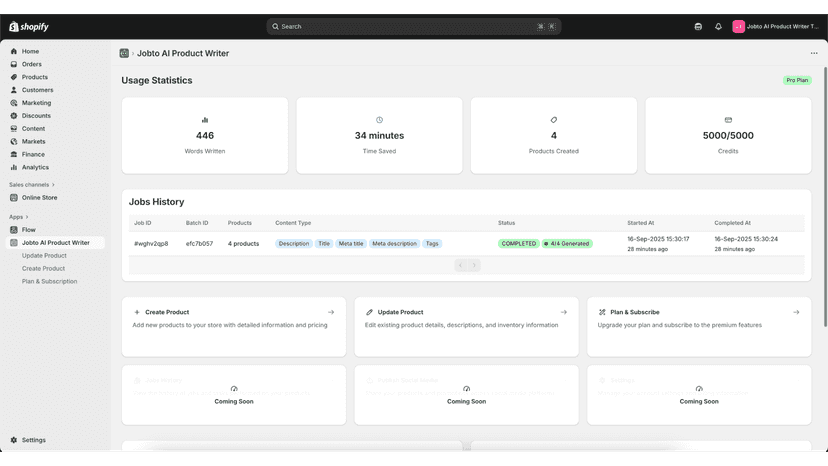Image resolution: width=828 pixels, height=466 pixels.
Task: Open Analytics in the sidebar
Action: click(35, 167)
